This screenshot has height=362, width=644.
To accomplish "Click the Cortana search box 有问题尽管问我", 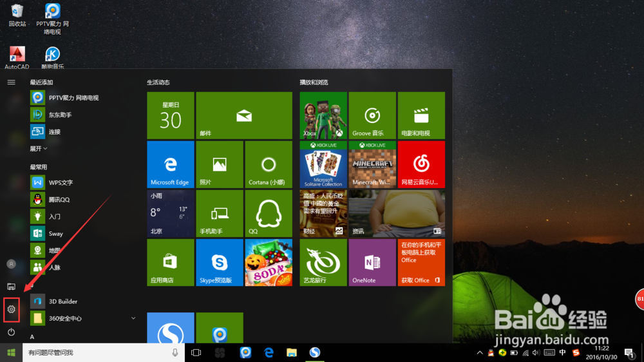I will [x=103, y=352].
